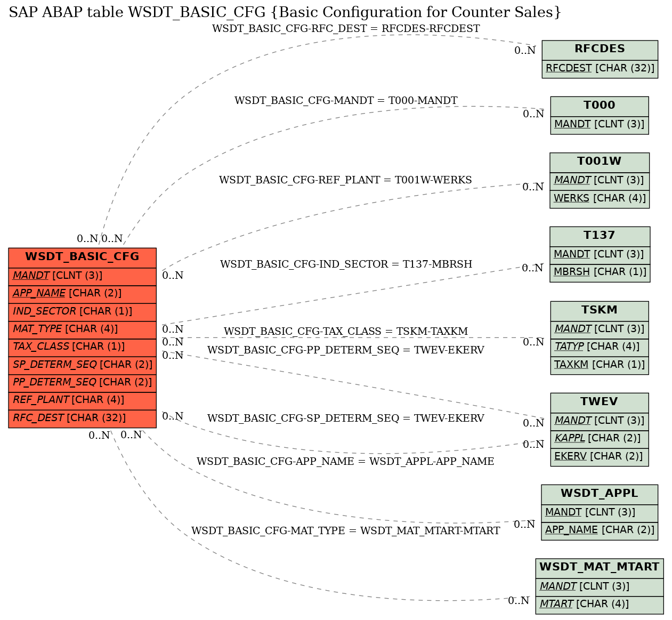Select the MANDT field in T137
672x620 pixels.
point(600,255)
